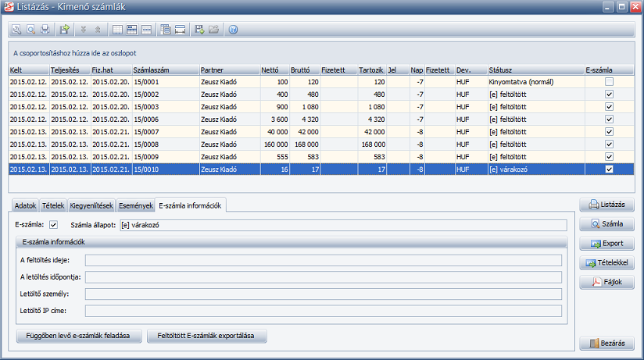Select invoice number 15/0001 cell

(x=166, y=82)
